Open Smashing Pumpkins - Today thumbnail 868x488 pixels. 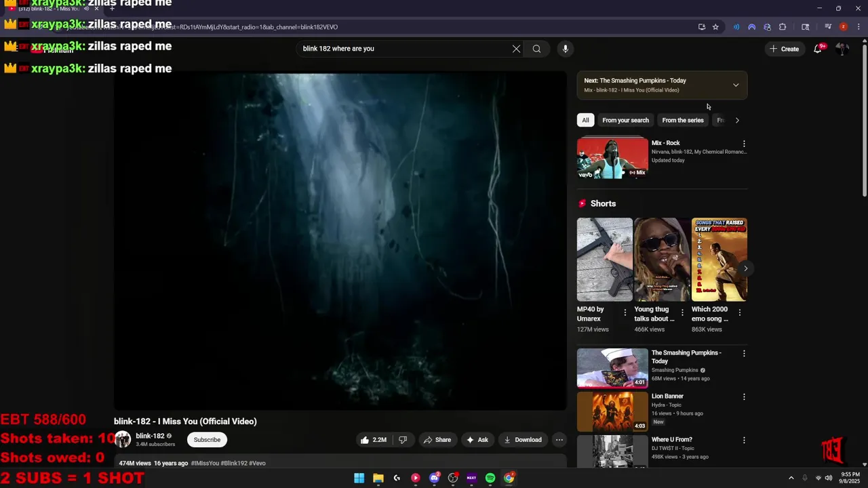point(612,368)
